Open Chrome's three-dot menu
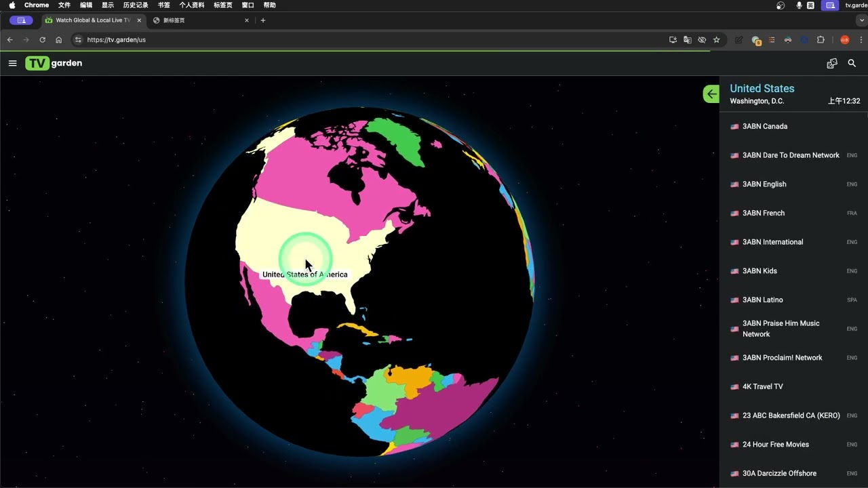Image resolution: width=868 pixels, height=488 pixels. (861, 40)
